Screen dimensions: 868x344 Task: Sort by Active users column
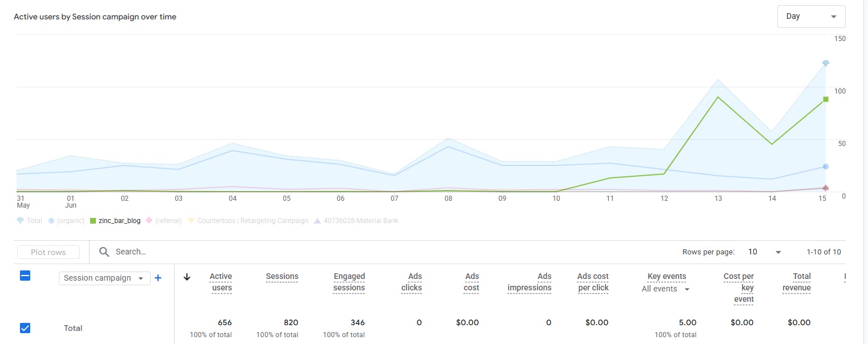pyautogui.click(x=220, y=282)
